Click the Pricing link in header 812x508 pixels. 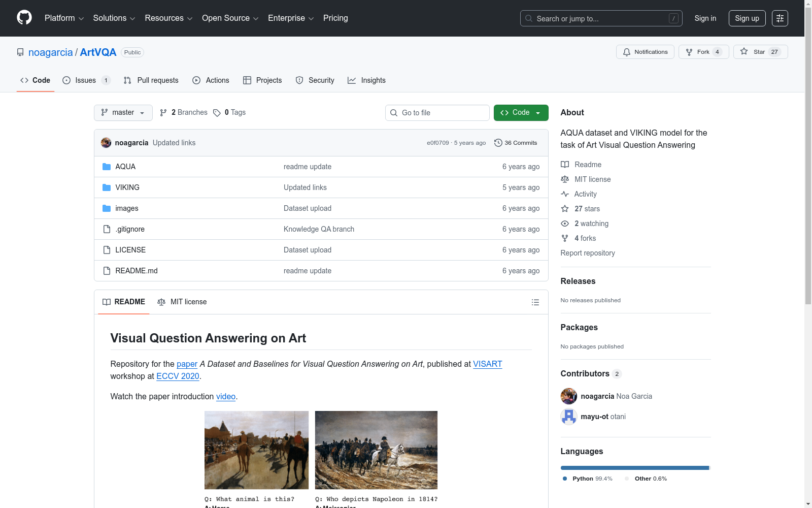tap(335, 18)
